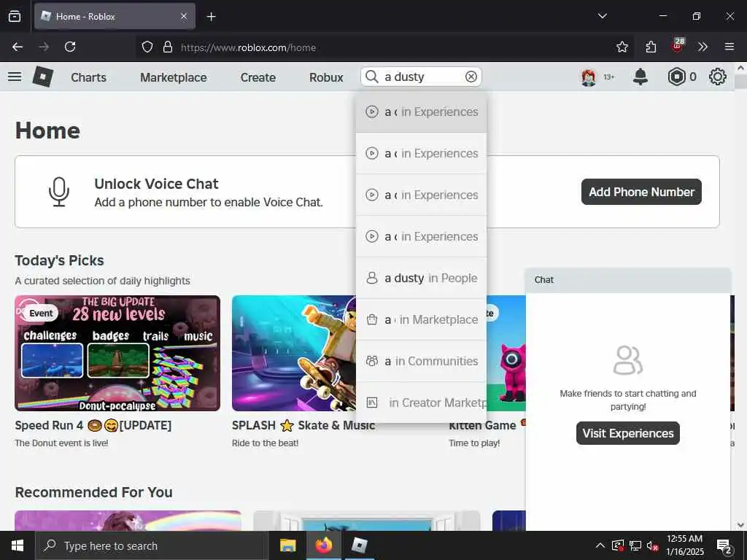Show hidden system tray icons
Image resolution: width=747 pixels, height=560 pixels.
pyautogui.click(x=600, y=545)
